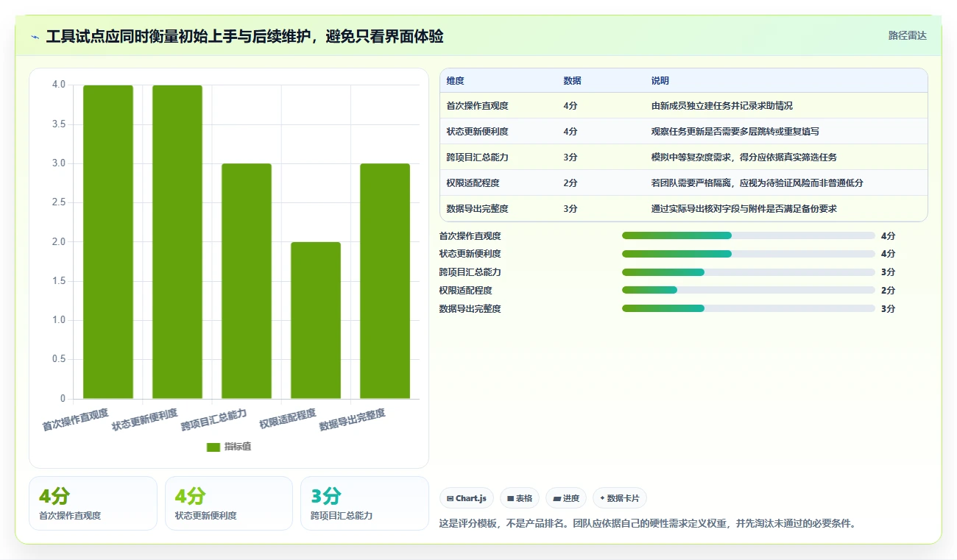This screenshot has height=560, width=957.
Task: Open the 3分 跨项目汇总能力 data card
Action: point(364,503)
